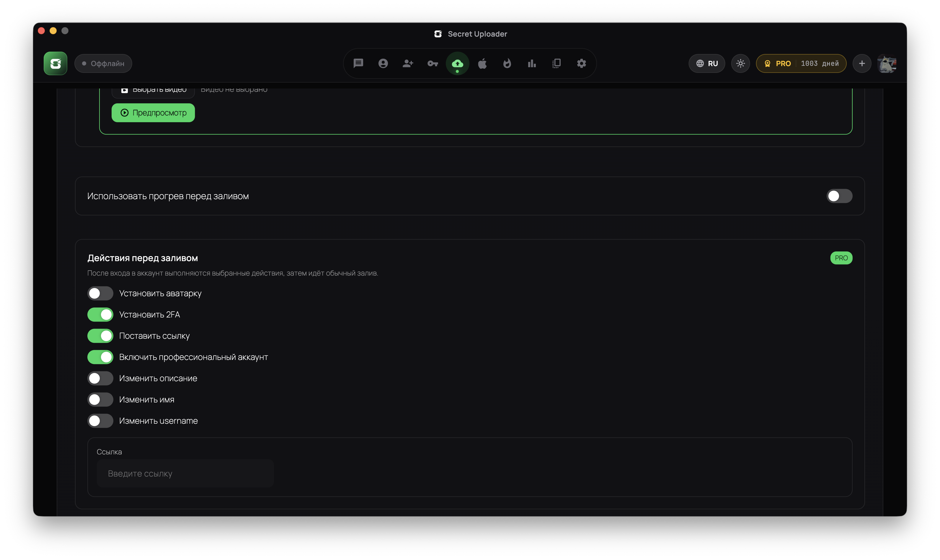Image resolution: width=940 pixels, height=560 pixels.
Task: Enable the Установить аватарку toggle
Action: [x=100, y=293]
